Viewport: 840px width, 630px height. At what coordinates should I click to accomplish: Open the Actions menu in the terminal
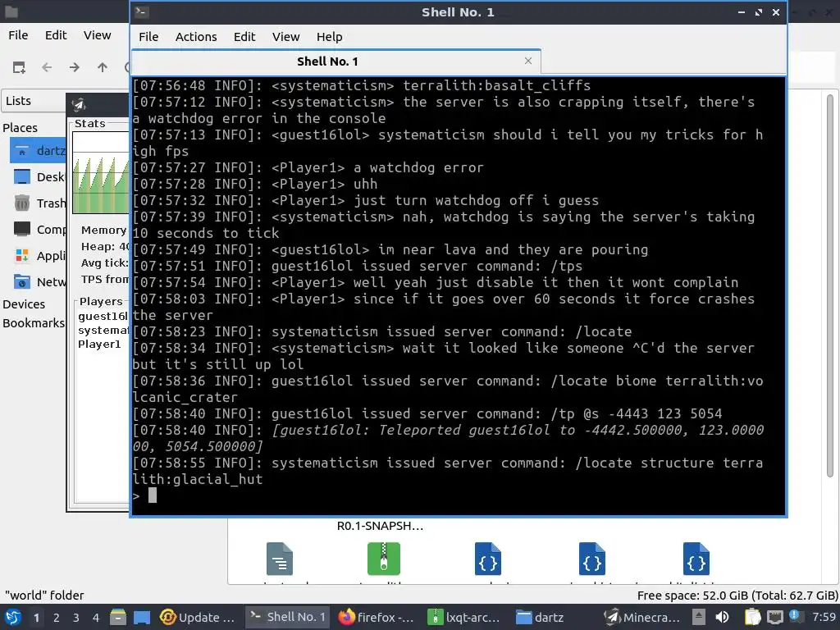196,36
